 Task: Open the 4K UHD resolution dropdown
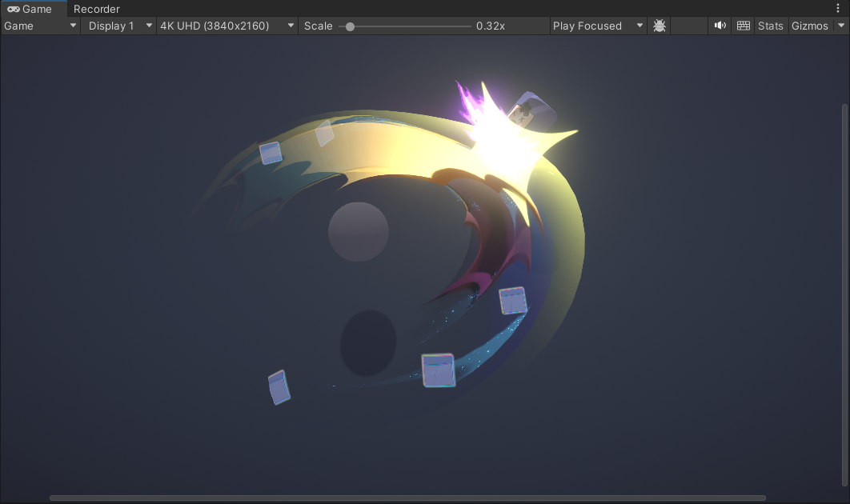(x=227, y=26)
